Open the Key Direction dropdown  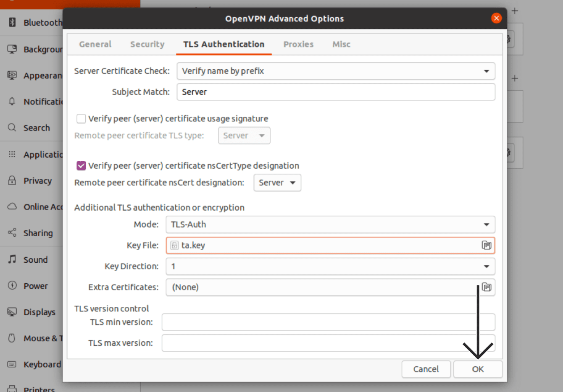pos(330,267)
